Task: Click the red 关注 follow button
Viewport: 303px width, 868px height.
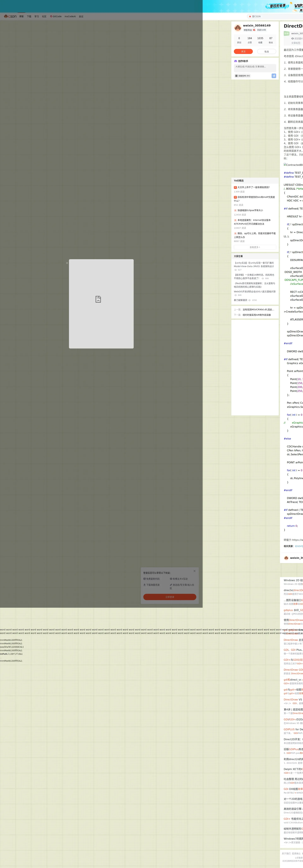Action: coord(243,52)
